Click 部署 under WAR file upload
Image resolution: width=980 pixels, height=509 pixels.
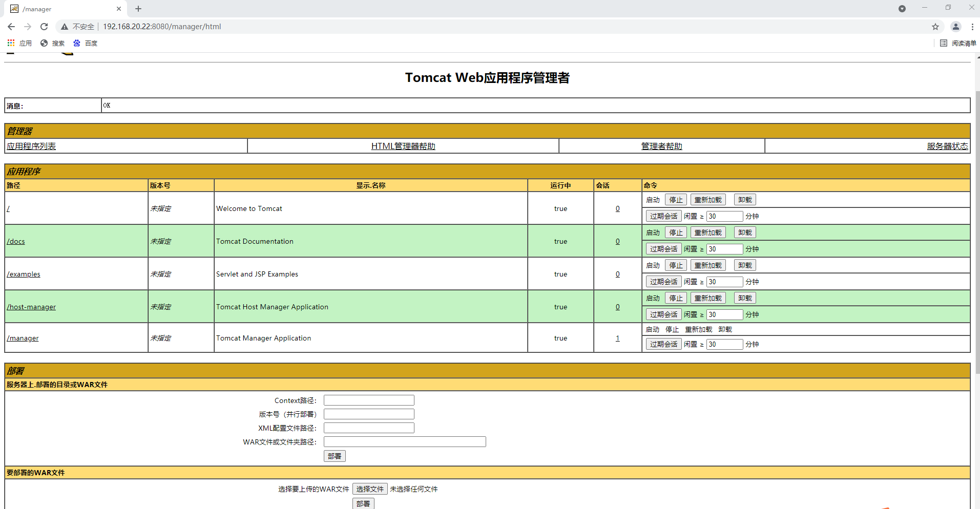pos(363,504)
